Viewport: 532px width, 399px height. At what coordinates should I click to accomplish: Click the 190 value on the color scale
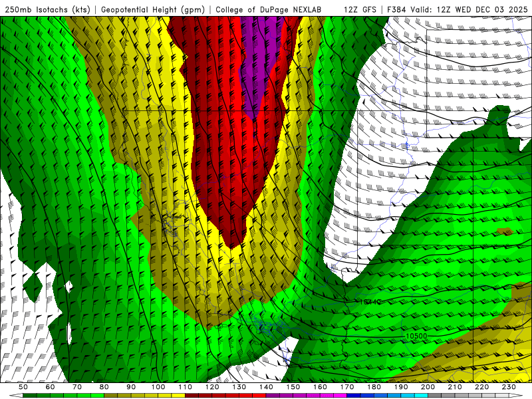coord(401,387)
